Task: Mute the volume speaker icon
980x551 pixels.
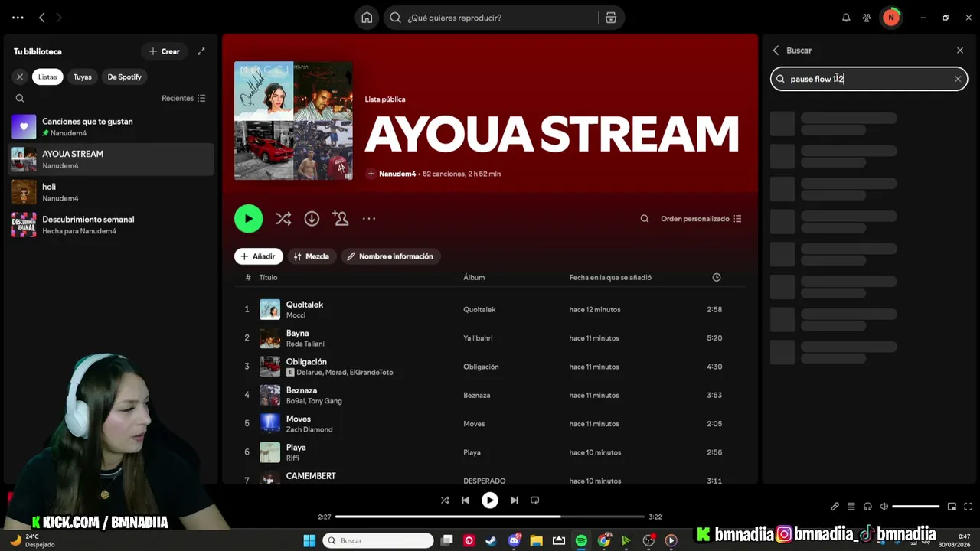Action: click(884, 507)
